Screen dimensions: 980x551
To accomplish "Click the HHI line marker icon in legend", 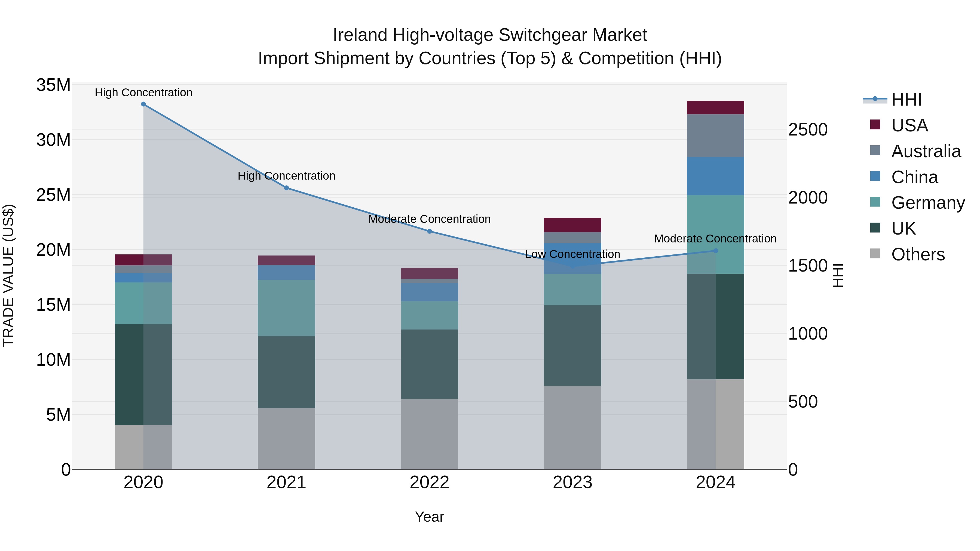I will 875,99.
